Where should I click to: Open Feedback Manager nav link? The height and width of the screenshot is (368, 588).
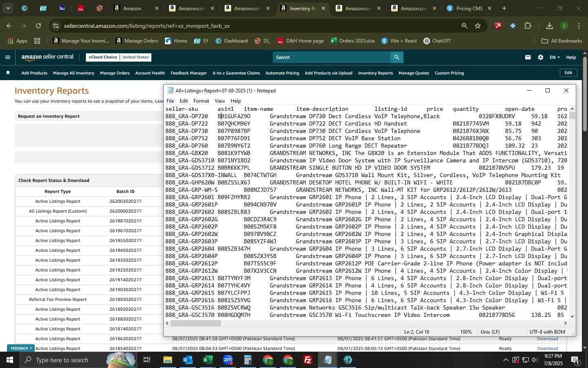pyautogui.click(x=189, y=73)
